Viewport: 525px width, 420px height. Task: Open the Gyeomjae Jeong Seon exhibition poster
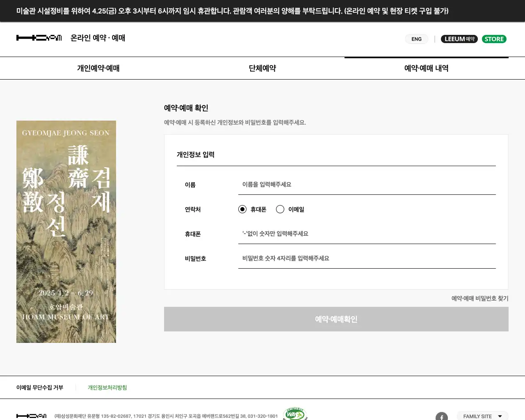pyautogui.click(x=66, y=232)
